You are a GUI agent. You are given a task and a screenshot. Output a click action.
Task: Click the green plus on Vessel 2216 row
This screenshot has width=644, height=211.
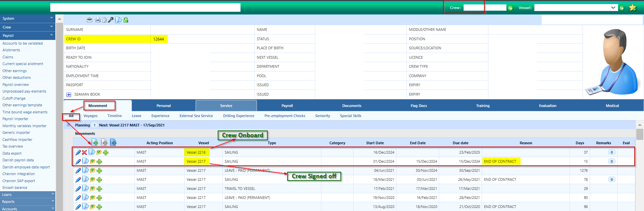click(x=106, y=153)
